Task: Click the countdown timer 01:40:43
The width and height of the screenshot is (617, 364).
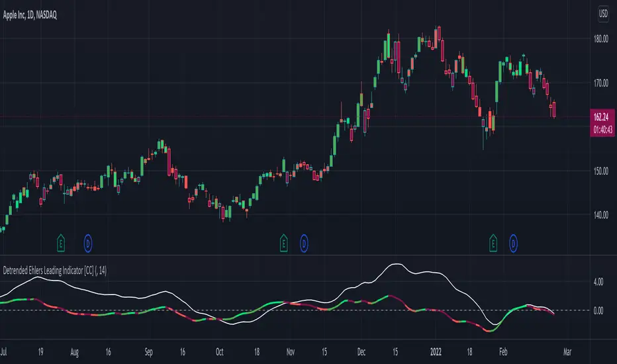Action: click(603, 130)
